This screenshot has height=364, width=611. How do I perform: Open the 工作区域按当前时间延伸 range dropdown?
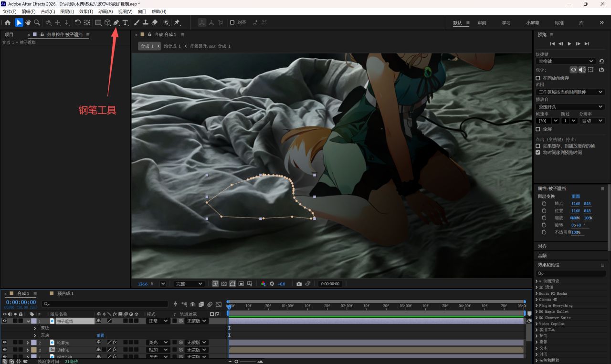pos(570,92)
